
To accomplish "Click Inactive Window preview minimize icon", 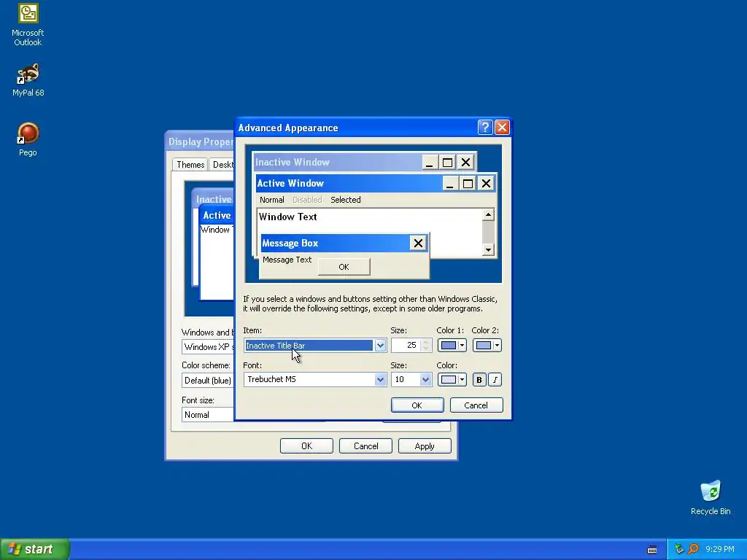I will 429,163.
